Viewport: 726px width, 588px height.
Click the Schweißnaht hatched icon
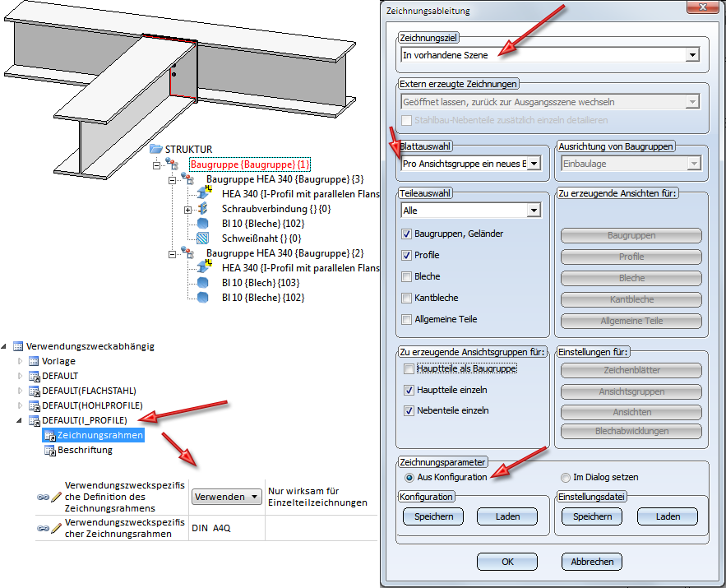point(202,238)
